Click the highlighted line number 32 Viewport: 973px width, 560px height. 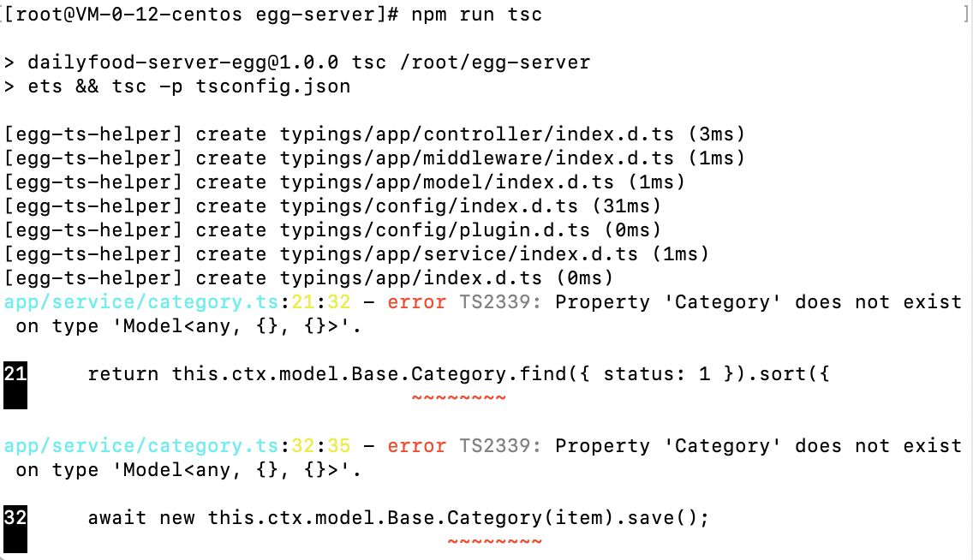pyautogui.click(x=15, y=518)
